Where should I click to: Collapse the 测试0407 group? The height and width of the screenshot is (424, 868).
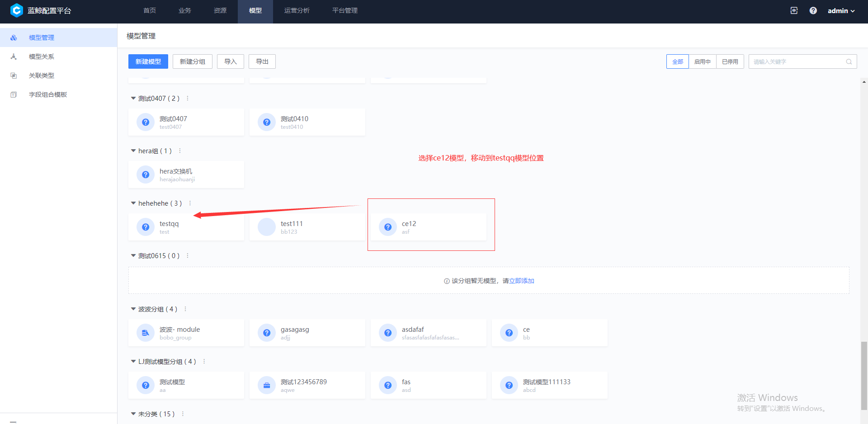point(133,98)
